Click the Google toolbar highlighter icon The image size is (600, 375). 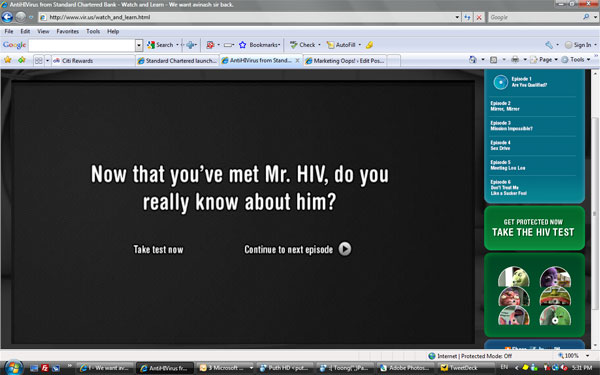click(x=369, y=45)
